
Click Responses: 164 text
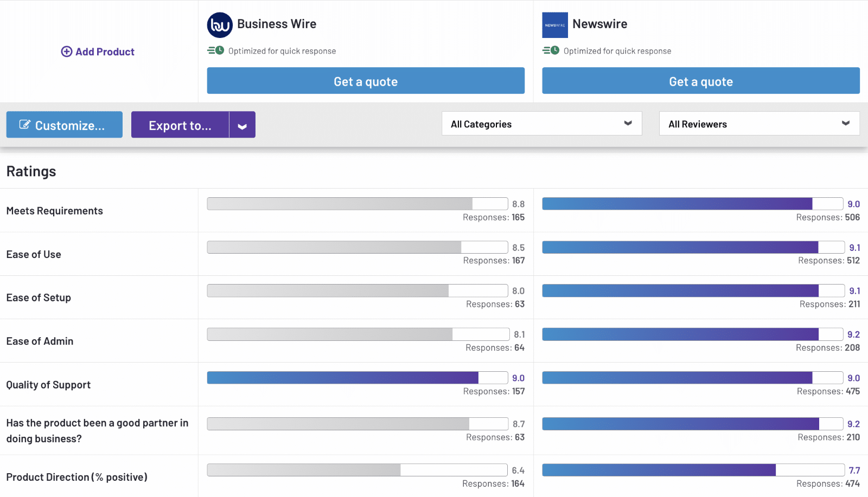tap(494, 483)
